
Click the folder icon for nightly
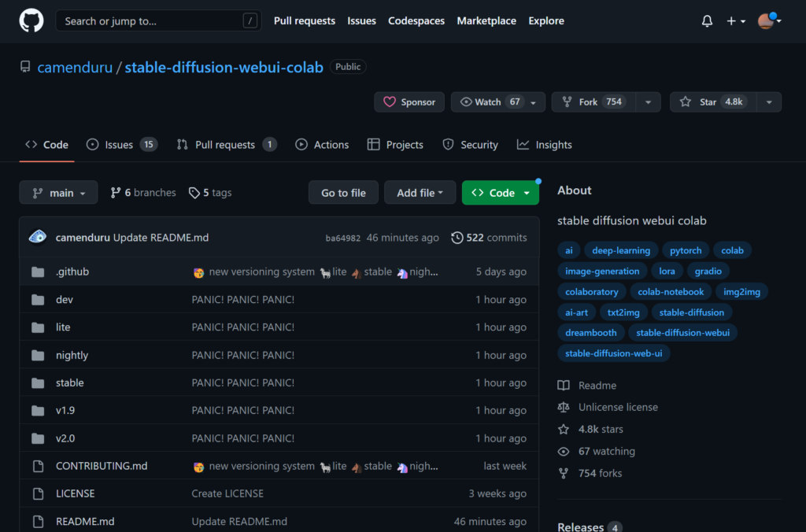[38, 356]
